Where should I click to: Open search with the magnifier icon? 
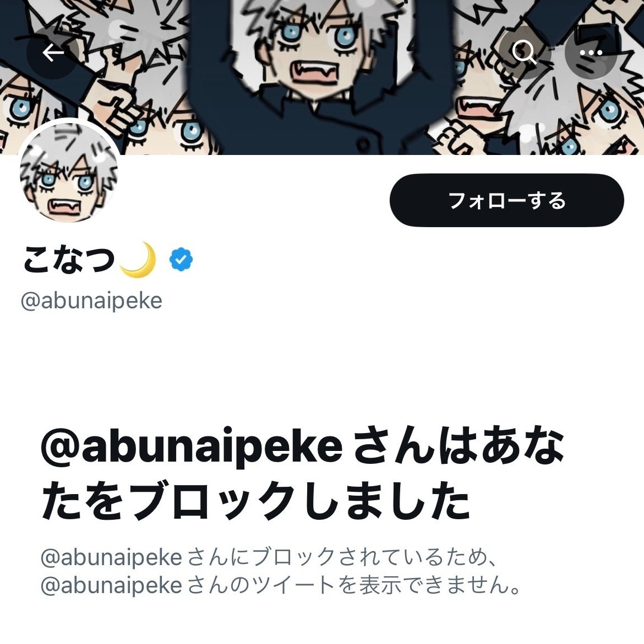tap(524, 53)
